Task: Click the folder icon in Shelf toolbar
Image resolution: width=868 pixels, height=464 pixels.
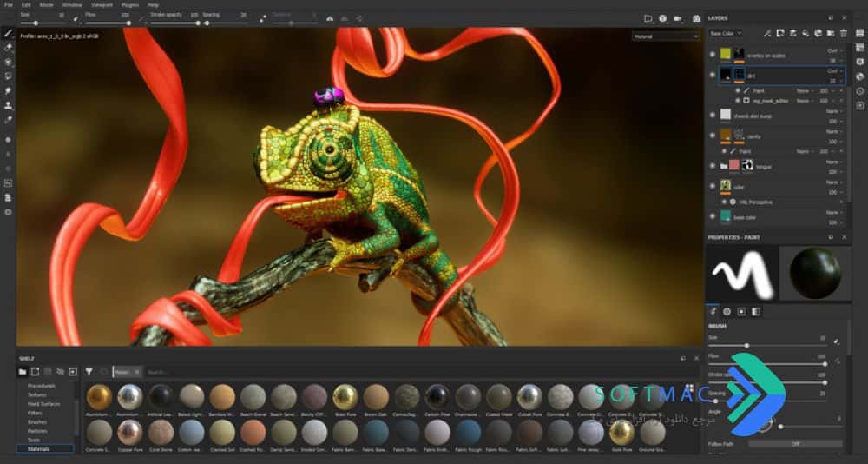Action: tap(23, 372)
